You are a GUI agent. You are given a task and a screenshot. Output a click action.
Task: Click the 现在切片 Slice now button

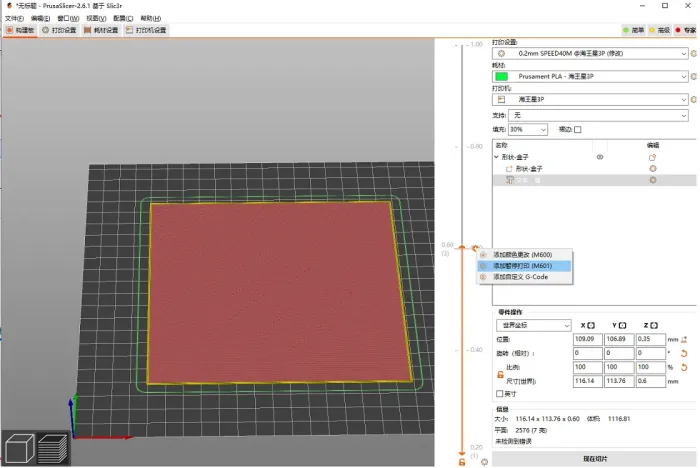(x=595, y=459)
